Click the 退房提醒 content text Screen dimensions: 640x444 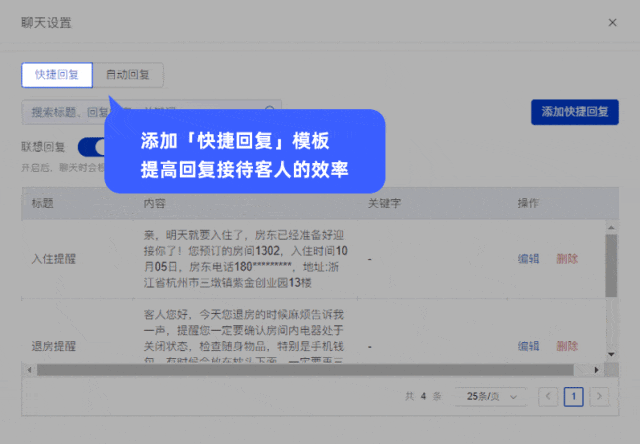[244, 336]
